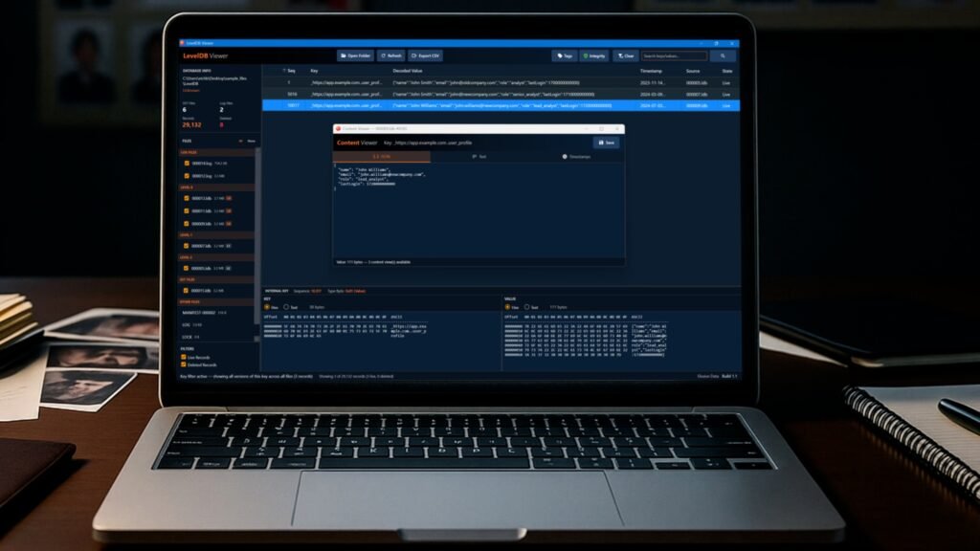This screenshot has width=980, height=551.
Task: Click the search keys/values input field
Action: coord(673,55)
